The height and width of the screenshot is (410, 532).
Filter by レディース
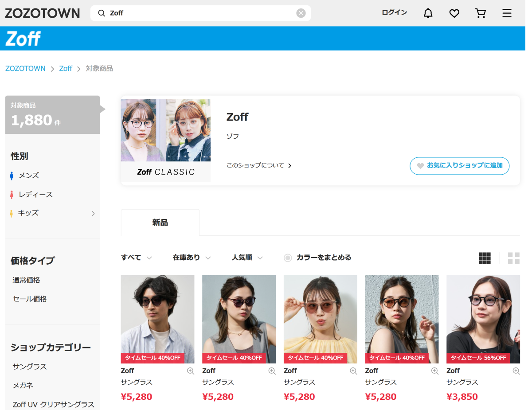pyautogui.click(x=35, y=195)
